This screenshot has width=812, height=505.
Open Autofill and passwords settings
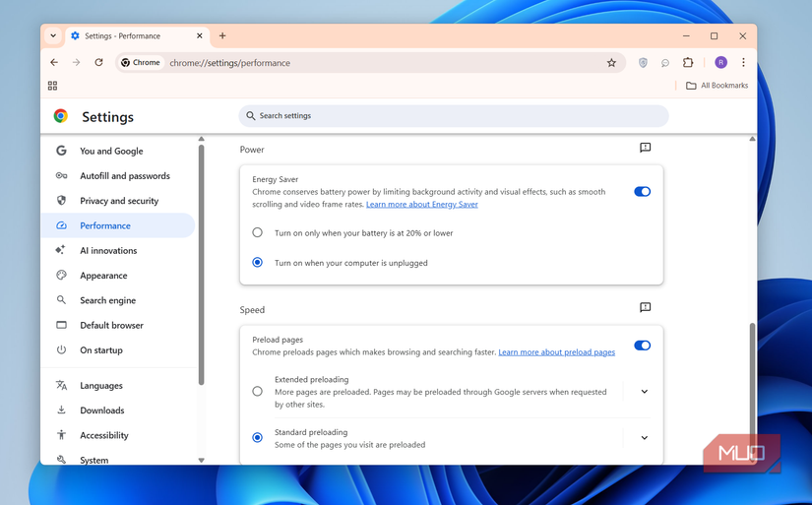coord(118,175)
